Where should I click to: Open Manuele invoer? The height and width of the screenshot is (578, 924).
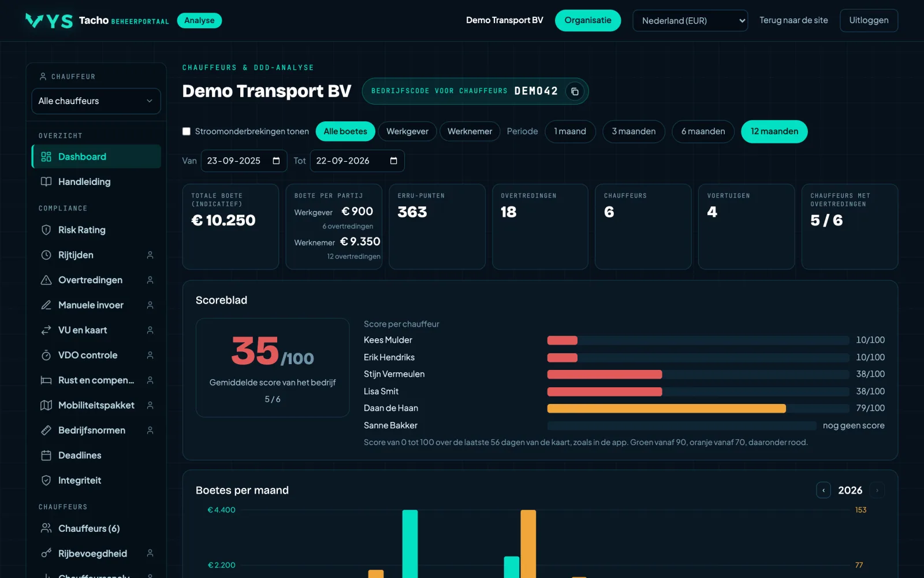pos(96,305)
